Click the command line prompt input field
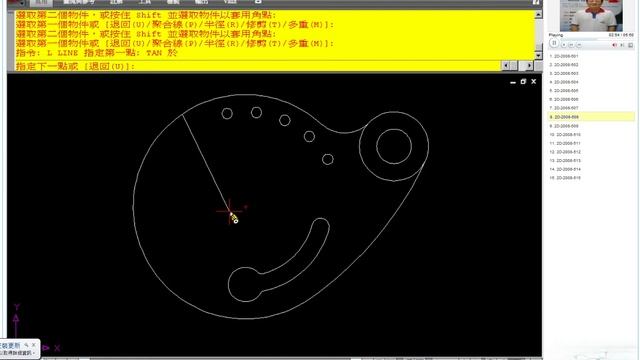This screenshot has height=360, width=640. pyautogui.click(x=257, y=66)
